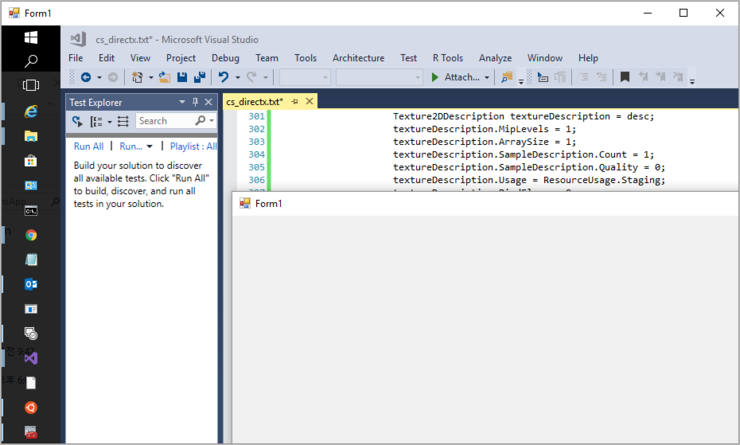
Task: Run tests icon in Test Explorer toolbar
Action: point(78,121)
